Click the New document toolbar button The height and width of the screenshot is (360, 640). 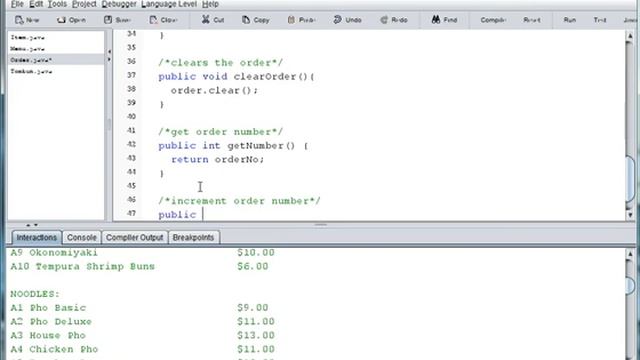tap(27, 20)
